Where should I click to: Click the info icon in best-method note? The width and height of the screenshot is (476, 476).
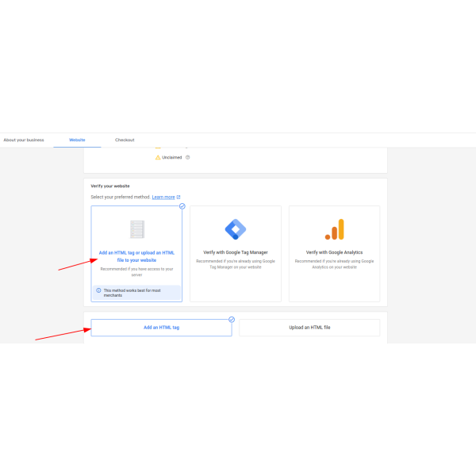tap(98, 290)
